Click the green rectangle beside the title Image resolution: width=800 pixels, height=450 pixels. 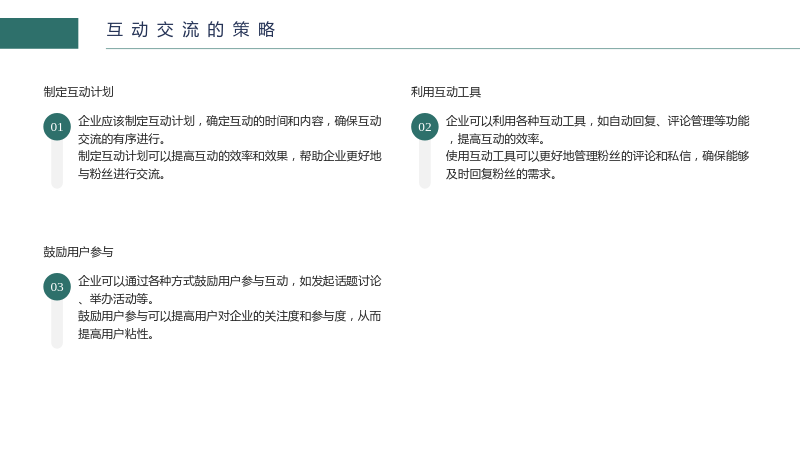pyautogui.click(x=39, y=33)
